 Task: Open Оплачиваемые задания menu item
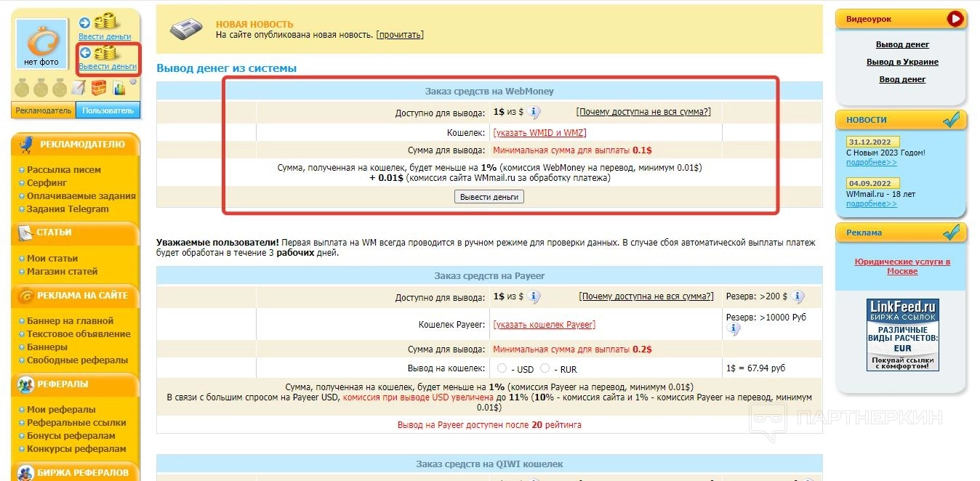pos(81,196)
